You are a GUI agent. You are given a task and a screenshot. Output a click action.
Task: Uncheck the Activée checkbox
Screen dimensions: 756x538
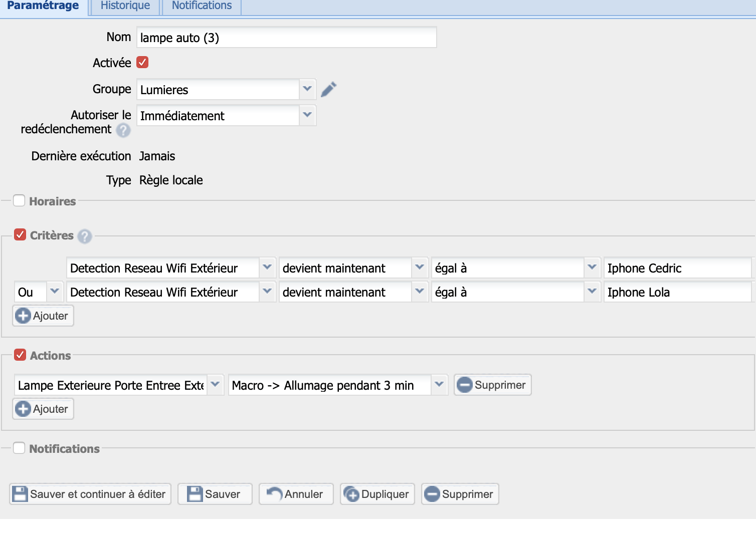point(142,63)
